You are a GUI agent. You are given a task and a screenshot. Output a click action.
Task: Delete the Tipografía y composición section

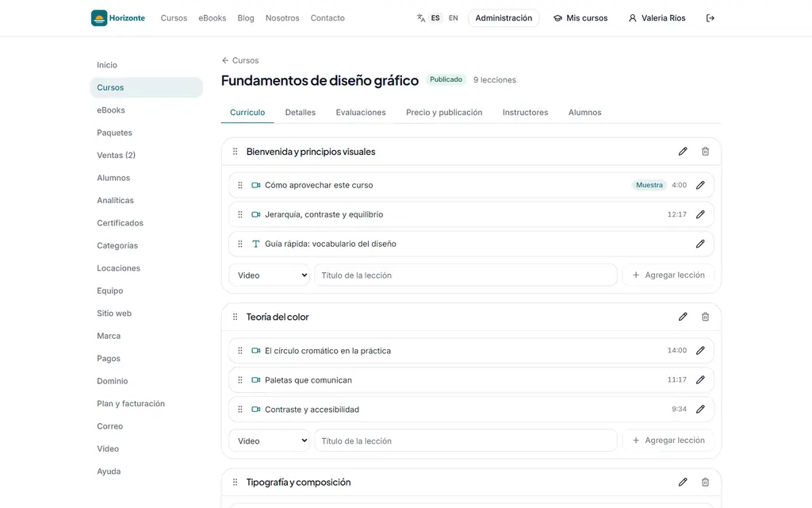point(705,482)
